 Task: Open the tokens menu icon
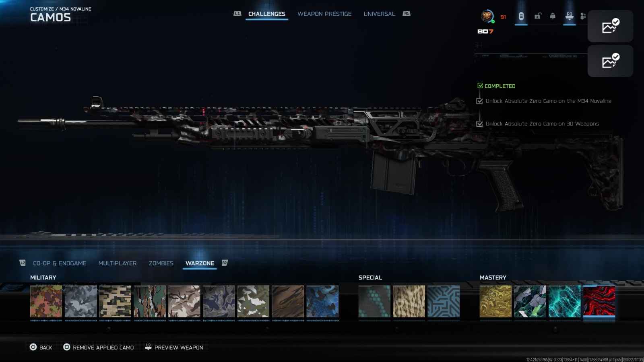click(521, 16)
